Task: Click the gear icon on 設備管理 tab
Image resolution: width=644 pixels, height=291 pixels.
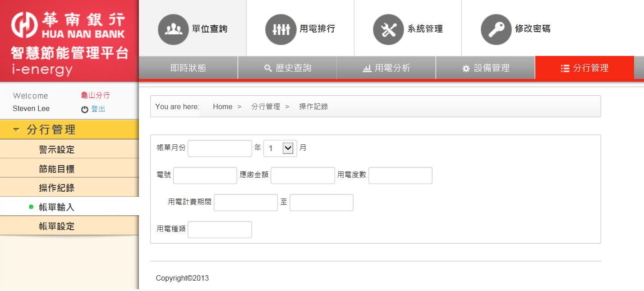Action: click(x=466, y=69)
